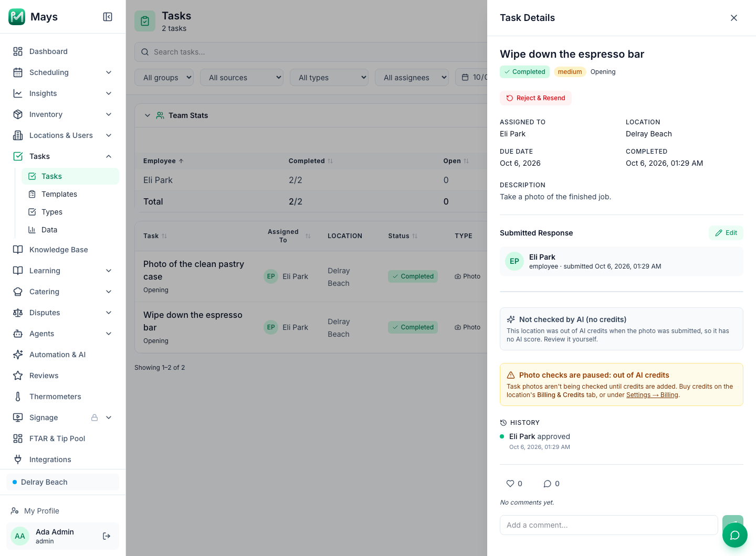Click the Disputes scales icon
The image size is (756, 556).
(18, 313)
